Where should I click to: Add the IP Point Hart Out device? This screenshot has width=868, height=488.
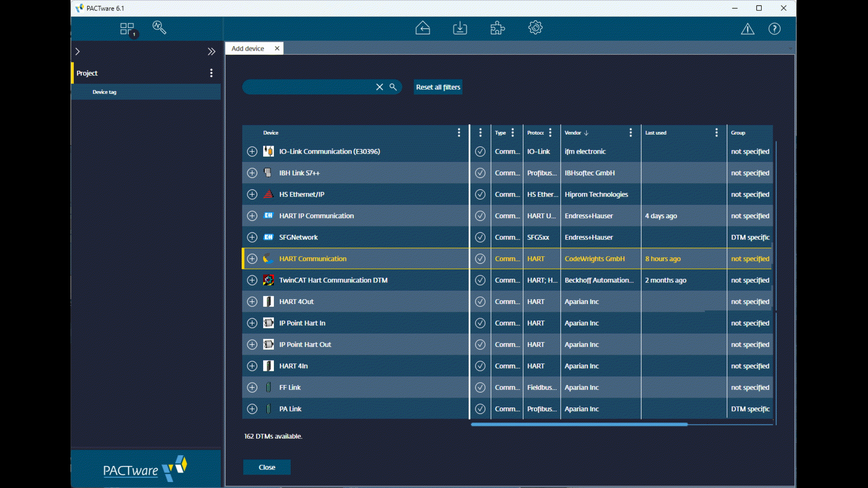(252, 345)
